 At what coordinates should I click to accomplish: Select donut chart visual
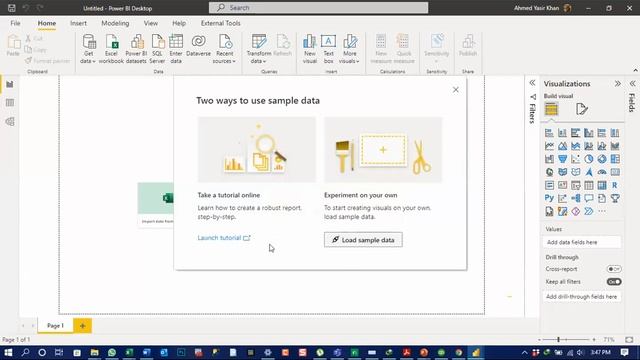pos(602,159)
